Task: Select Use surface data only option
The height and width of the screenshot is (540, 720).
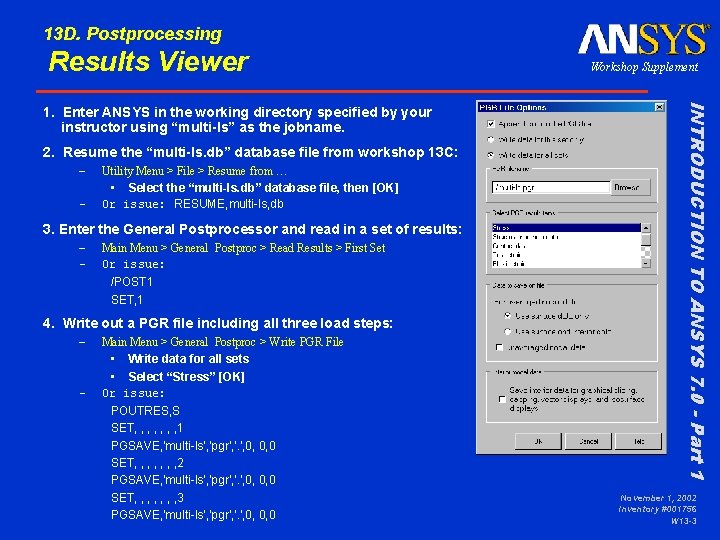Action: (507, 316)
